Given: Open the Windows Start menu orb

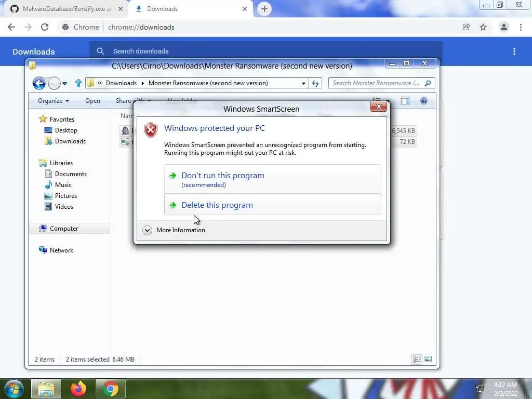Looking at the screenshot, I should pyautogui.click(x=14, y=389).
